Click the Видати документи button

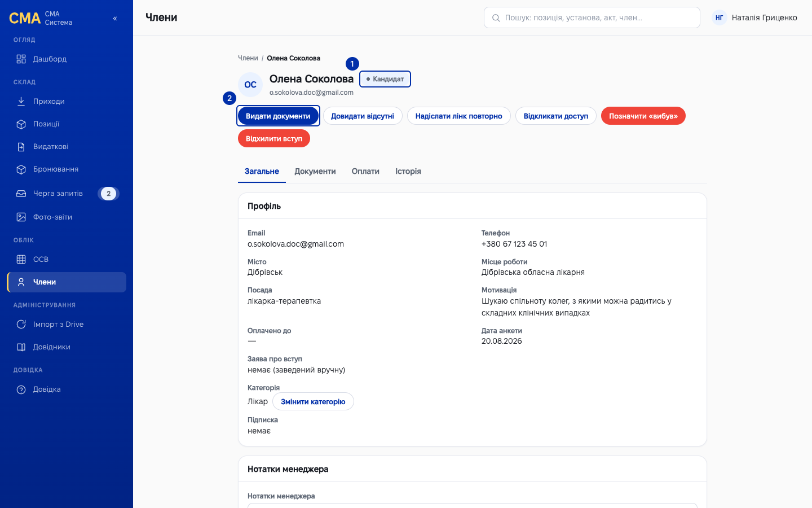[x=278, y=116]
